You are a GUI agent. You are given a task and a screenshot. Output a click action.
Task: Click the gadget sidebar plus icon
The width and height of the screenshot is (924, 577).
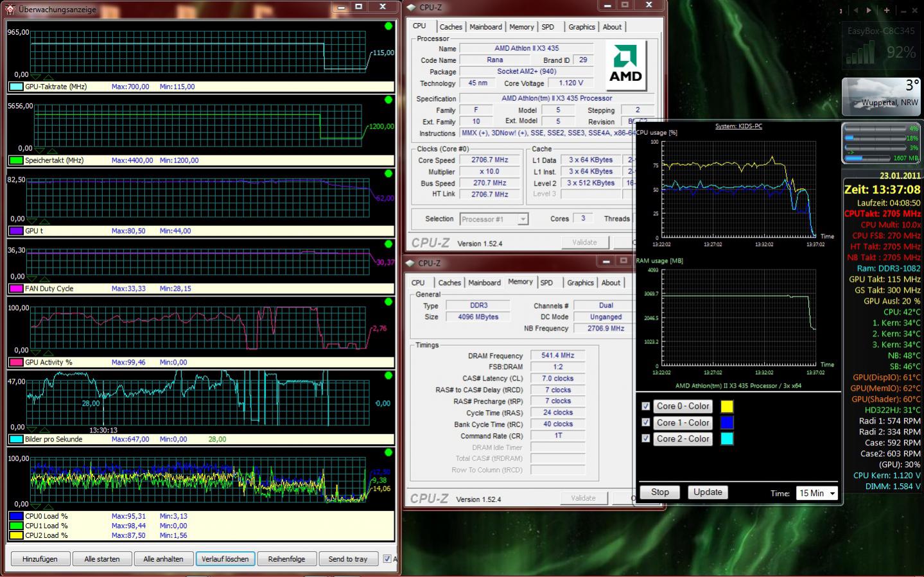click(x=887, y=10)
